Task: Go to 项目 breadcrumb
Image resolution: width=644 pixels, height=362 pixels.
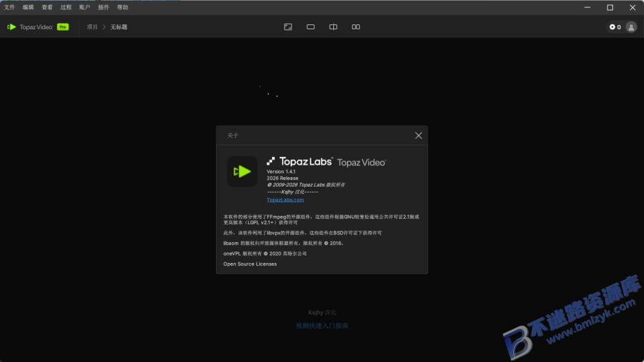Action: [92, 27]
